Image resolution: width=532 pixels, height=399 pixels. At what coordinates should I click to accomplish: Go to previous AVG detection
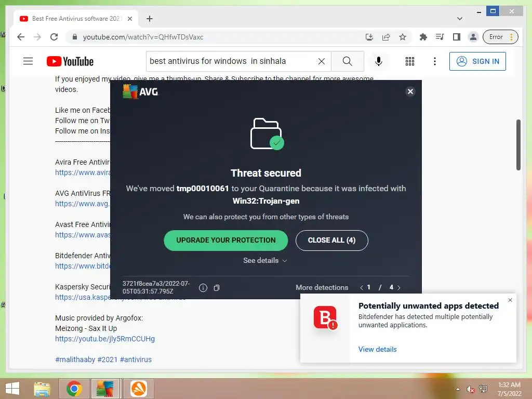(362, 288)
